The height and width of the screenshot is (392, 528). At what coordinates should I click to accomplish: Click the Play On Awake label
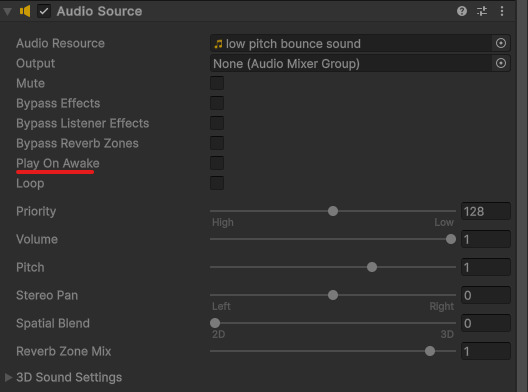(58, 163)
